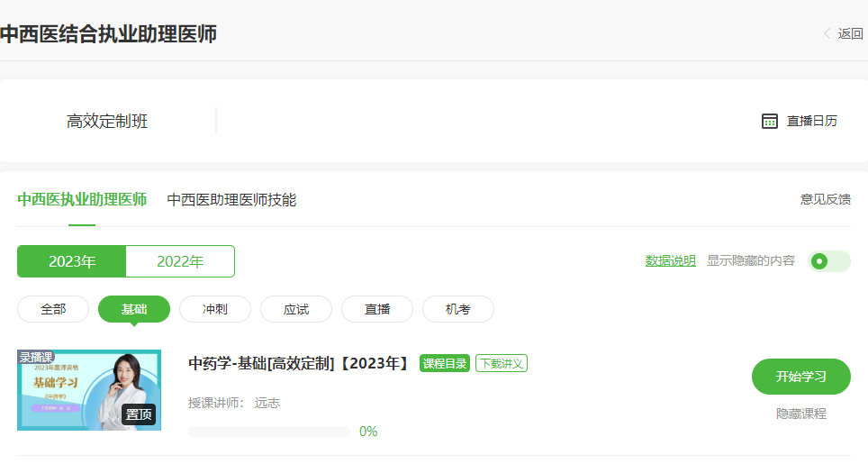Switch to 中西医执业助理医师 tab
The width and height of the screenshot is (868, 464).
(x=82, y=200)
